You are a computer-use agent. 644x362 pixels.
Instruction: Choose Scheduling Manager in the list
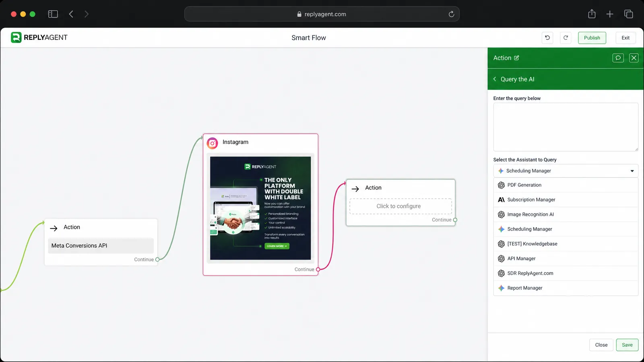[566, 229]
